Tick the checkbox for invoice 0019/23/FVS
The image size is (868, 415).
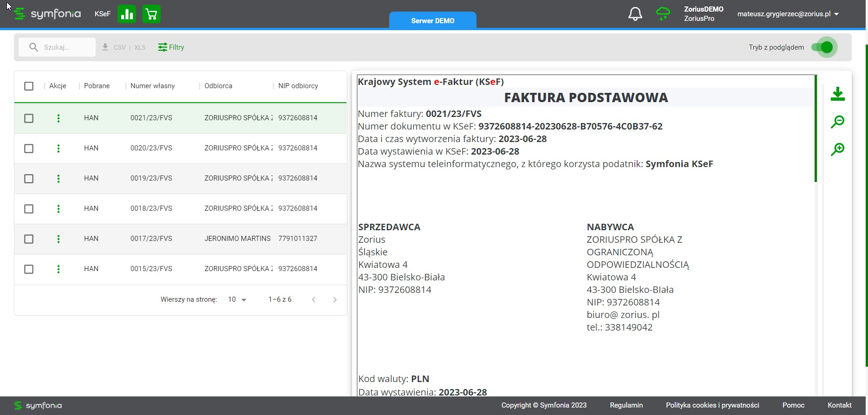[x=29, y=179]
